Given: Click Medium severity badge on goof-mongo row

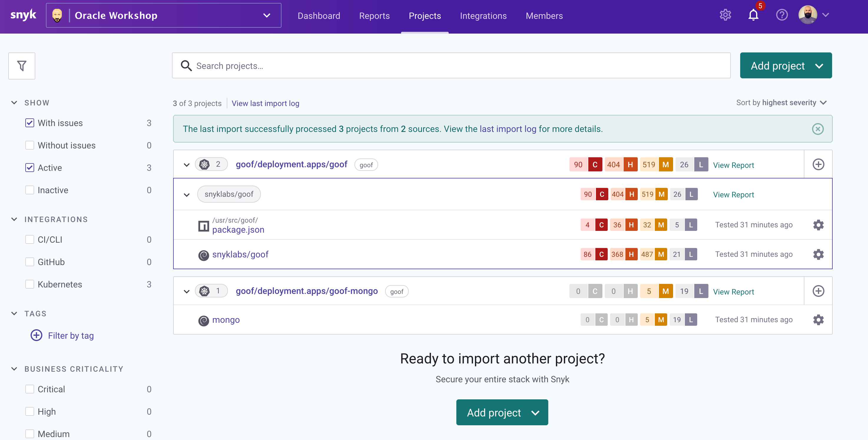Looking at the screenshot, I should coord(656,291).
